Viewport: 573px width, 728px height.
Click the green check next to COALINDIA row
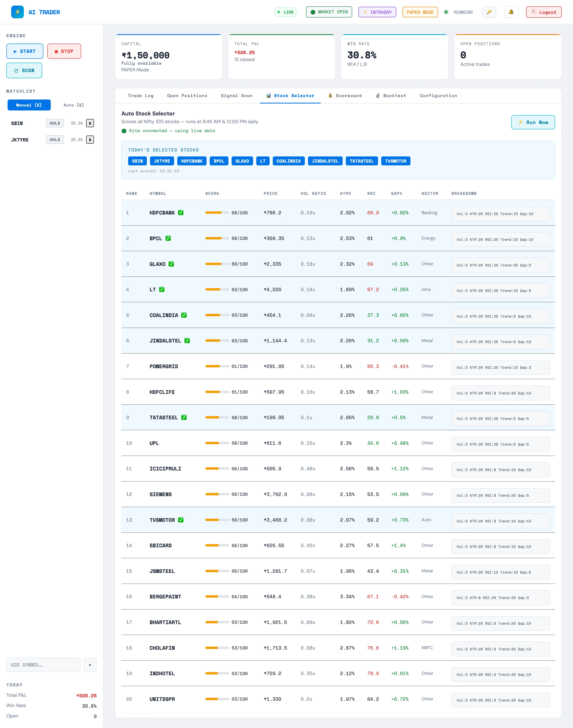(x=184, y=315)
